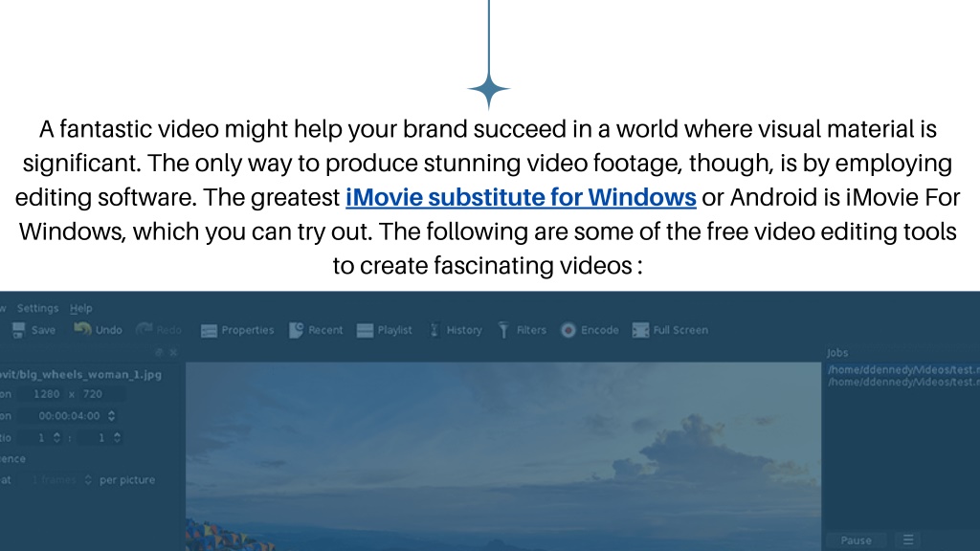Open the Help menu
Screen dimensions: 980x551
point(80,308)
